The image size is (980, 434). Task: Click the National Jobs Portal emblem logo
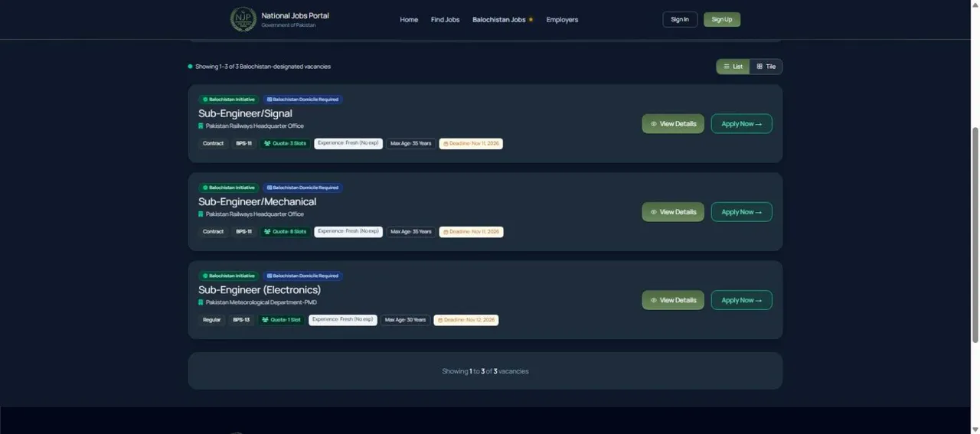243,19
